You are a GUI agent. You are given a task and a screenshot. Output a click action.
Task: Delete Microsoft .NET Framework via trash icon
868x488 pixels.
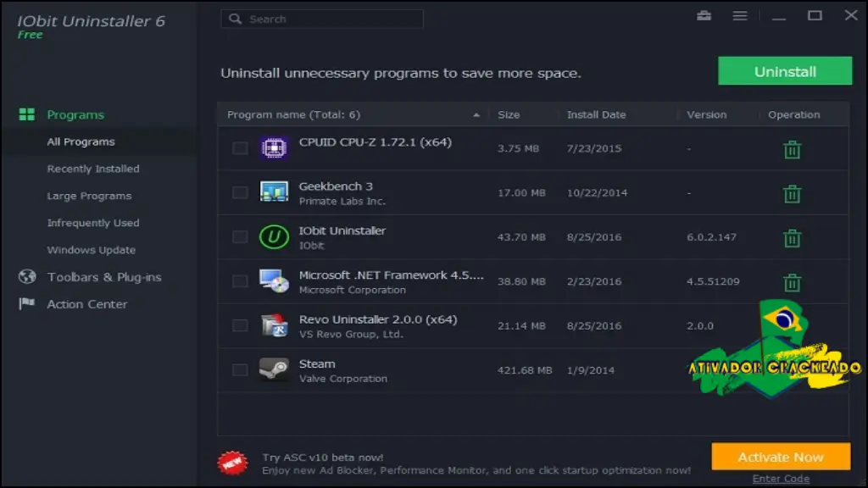[x=793, y=282]
